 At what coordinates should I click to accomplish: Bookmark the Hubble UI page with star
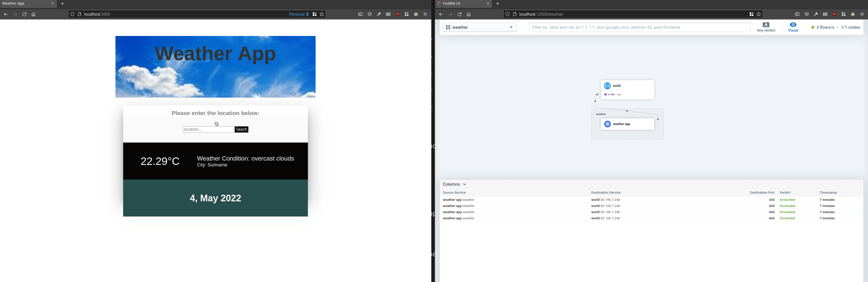click(x=759, y=14)
